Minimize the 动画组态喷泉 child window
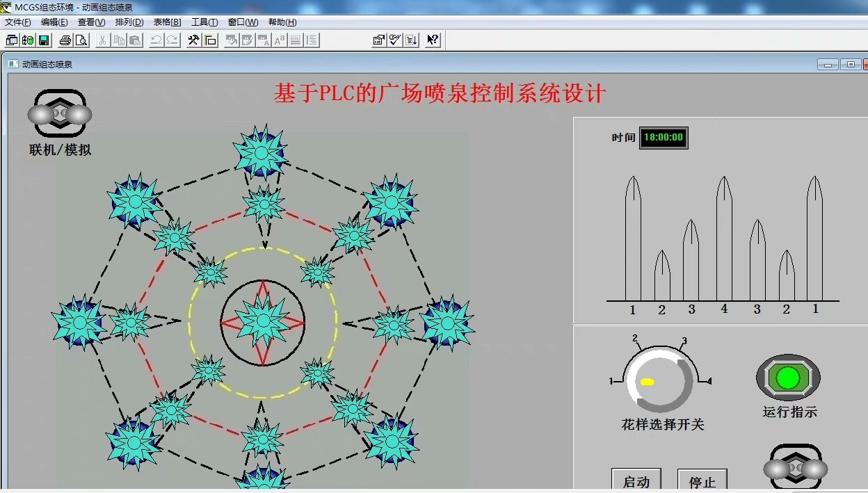Image resolution: width=868 pixels, height=493 pixels. [828, 65]
